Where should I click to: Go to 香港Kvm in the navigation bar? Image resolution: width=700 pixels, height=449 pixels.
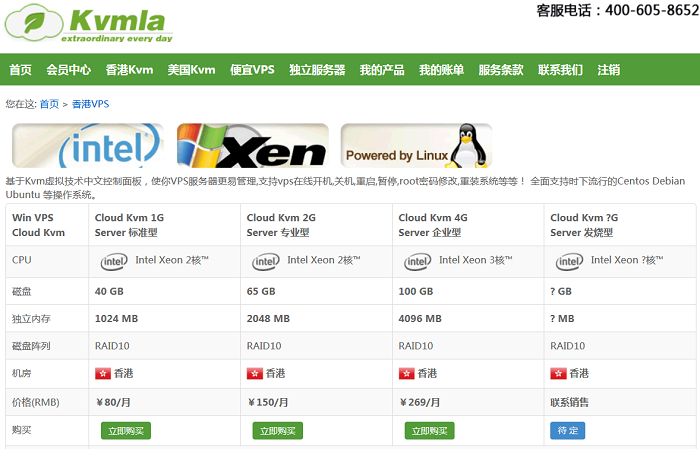[129, 70]
